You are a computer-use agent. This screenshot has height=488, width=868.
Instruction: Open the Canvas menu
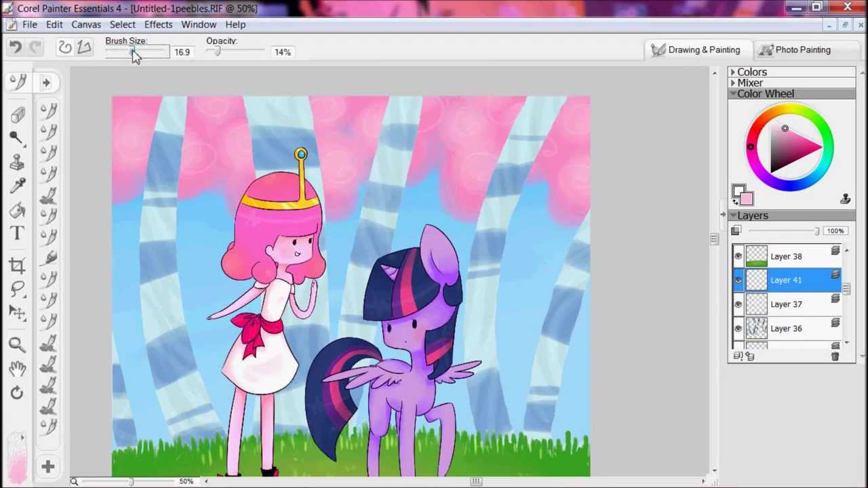tap(86, 24)
